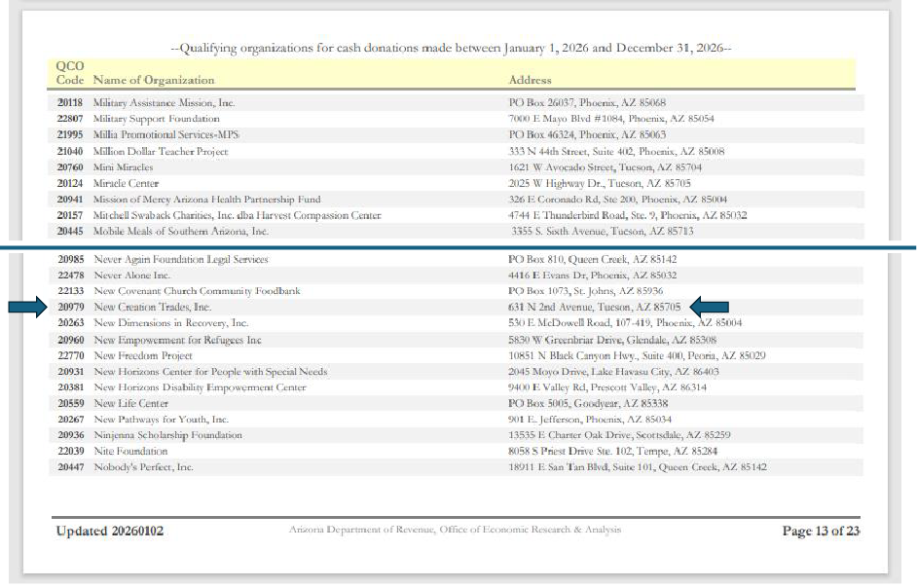Select the New Creation Trades, Inc. name
The image size is (917, 588).
point(152,308)
